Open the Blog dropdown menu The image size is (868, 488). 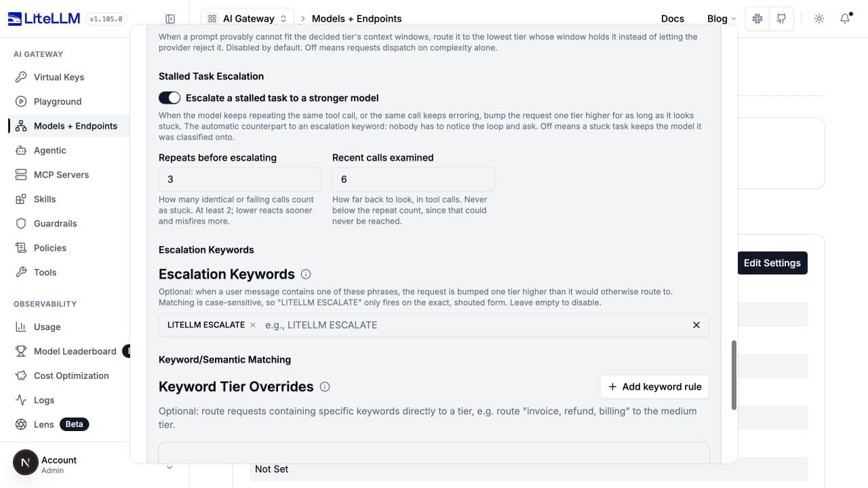pyautogui.click(x=722, y=18)
